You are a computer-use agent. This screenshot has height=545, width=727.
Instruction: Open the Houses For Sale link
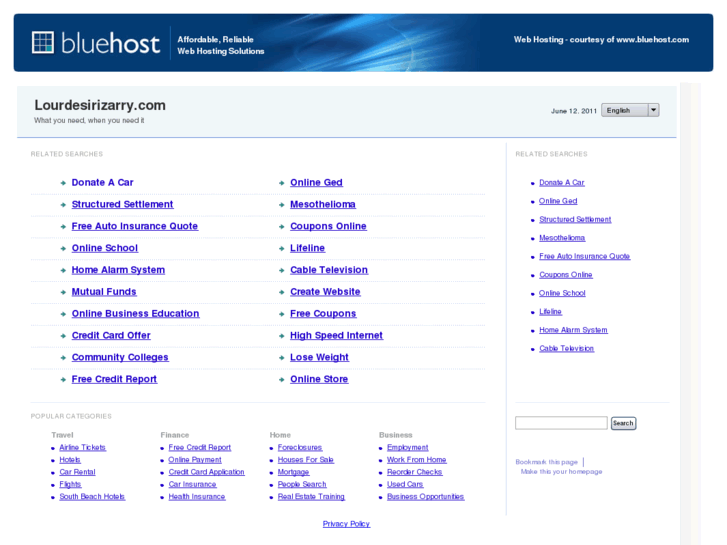(306, 460)
